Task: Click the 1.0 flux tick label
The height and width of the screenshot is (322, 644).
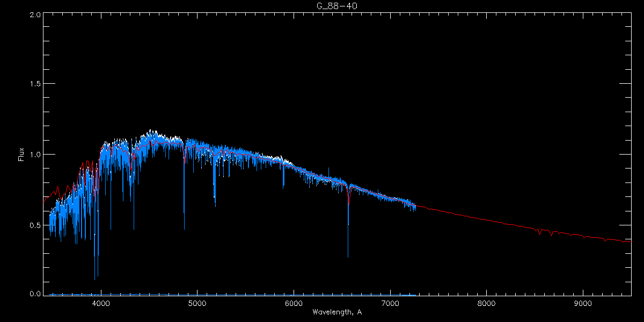Action: pos(35,155)
